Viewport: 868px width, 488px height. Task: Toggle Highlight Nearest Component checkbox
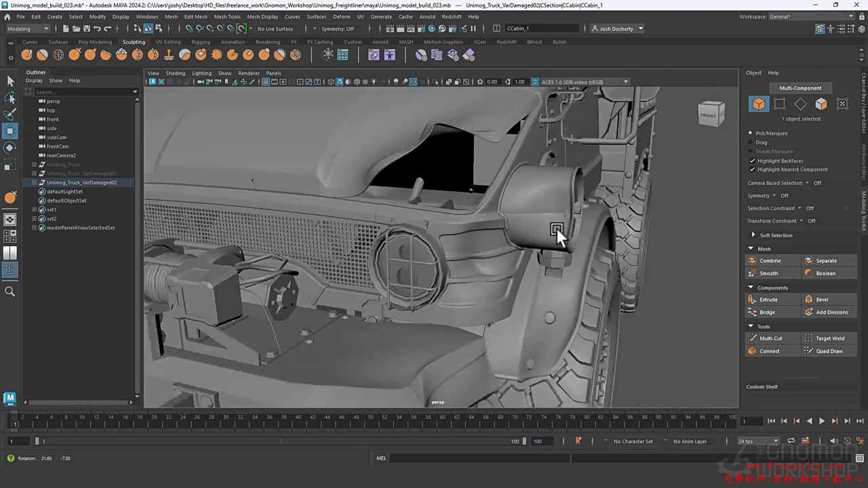(x=752, y=169)
